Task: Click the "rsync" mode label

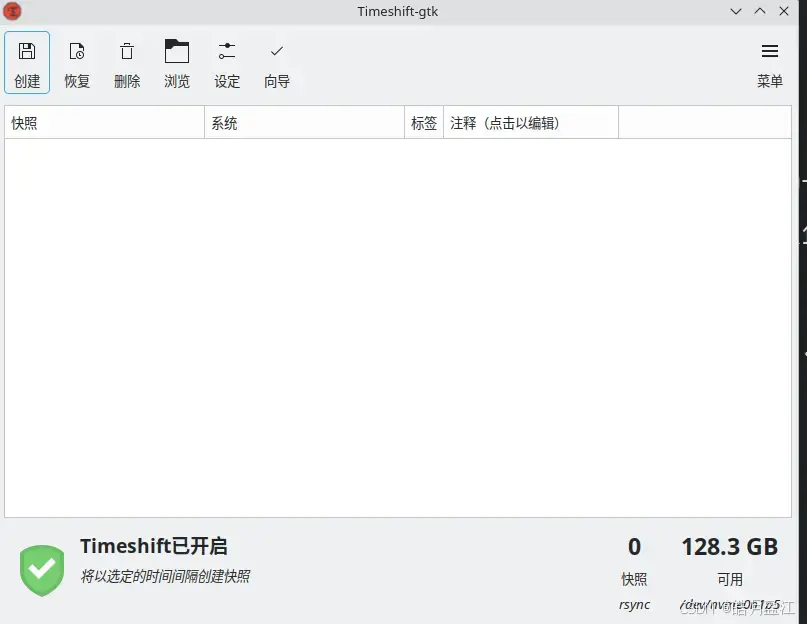Action: coord(634,604)
